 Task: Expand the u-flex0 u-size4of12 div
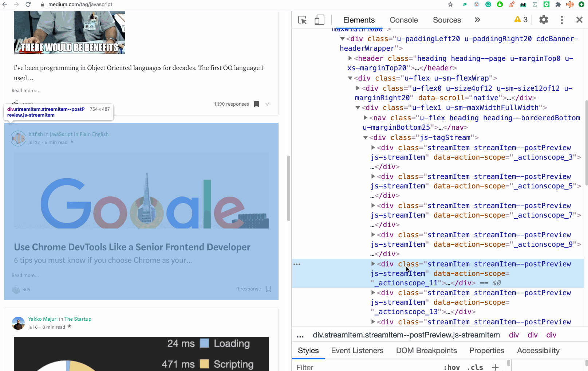point(358,88)
